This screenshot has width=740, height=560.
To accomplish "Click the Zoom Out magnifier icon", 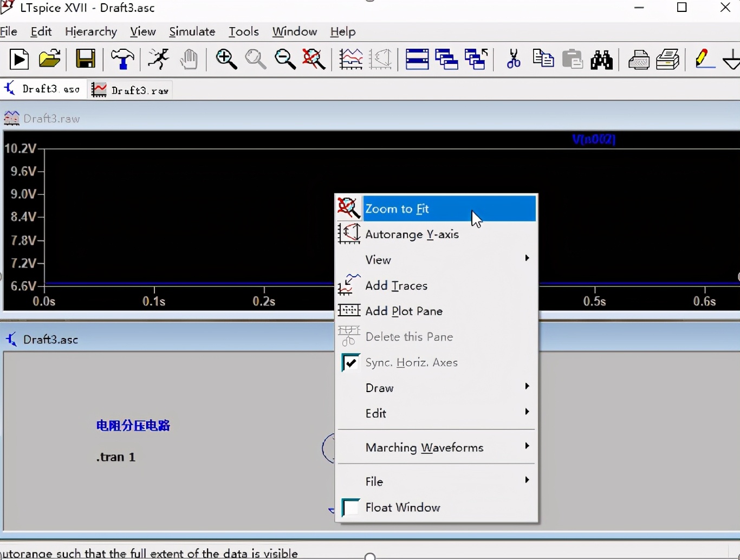I will [x=285, y=60].
